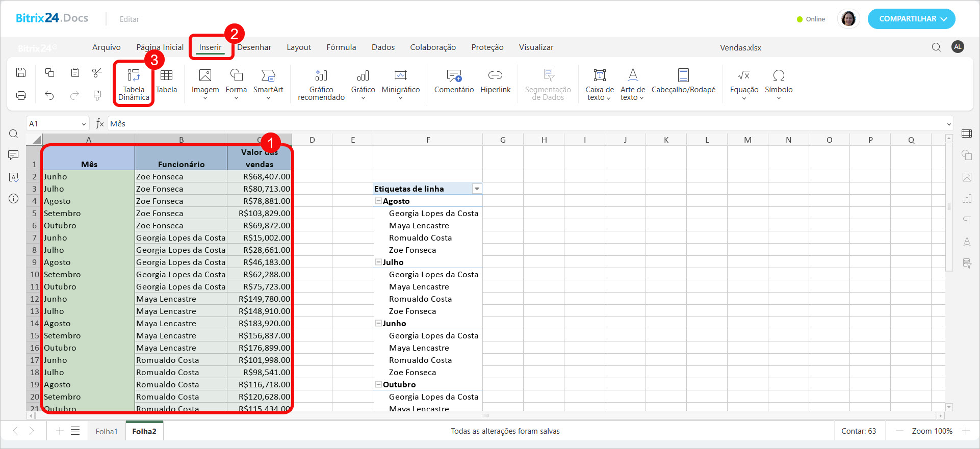980x449 pixels.
Task: Expand the cell name box dropdown
Action: (x=84, y=124)
